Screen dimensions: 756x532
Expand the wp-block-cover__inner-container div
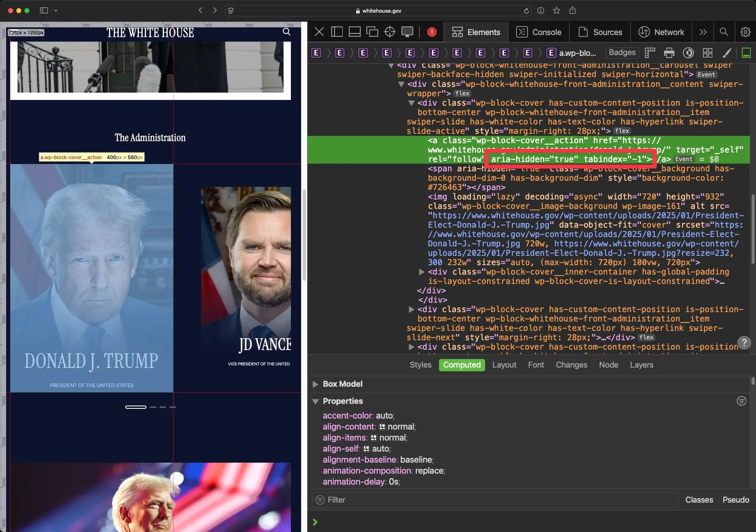pyautogui.click(x=421, y=272)
